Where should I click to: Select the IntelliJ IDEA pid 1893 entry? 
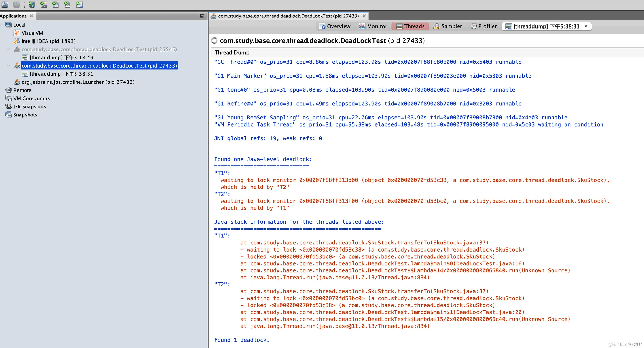48,41
